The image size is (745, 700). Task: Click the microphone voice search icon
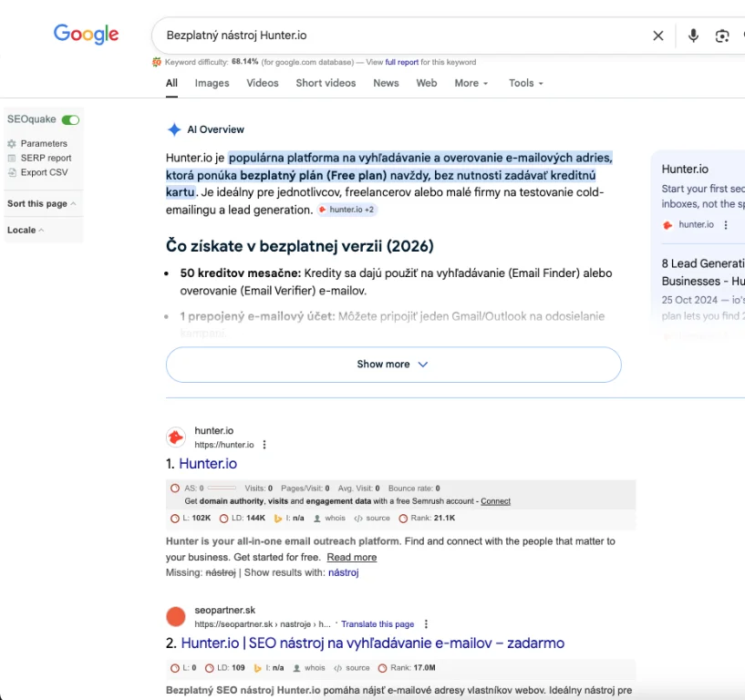point(693,36)
